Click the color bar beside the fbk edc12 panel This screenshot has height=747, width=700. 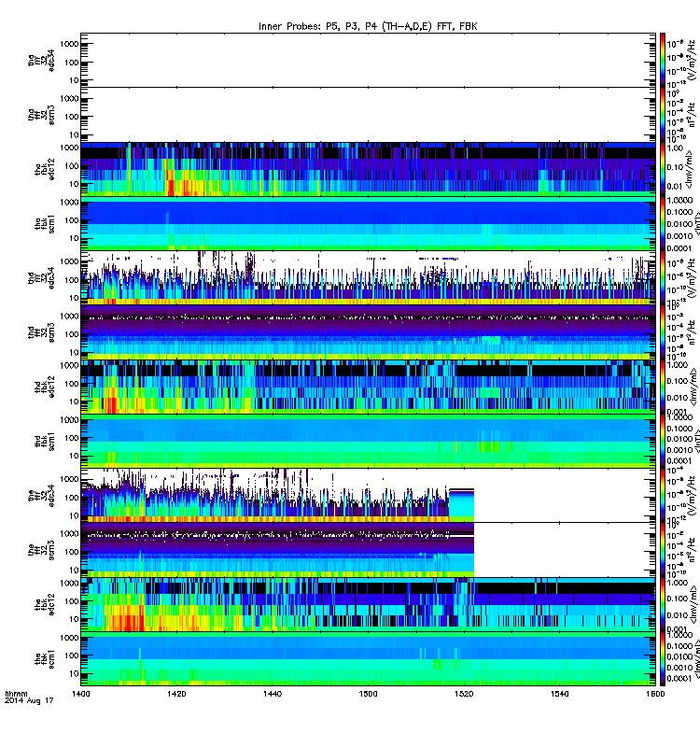coord(663,604)
